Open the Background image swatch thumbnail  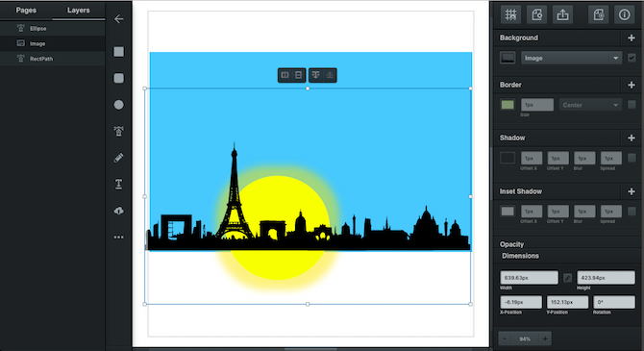click(x=508, y=58)
